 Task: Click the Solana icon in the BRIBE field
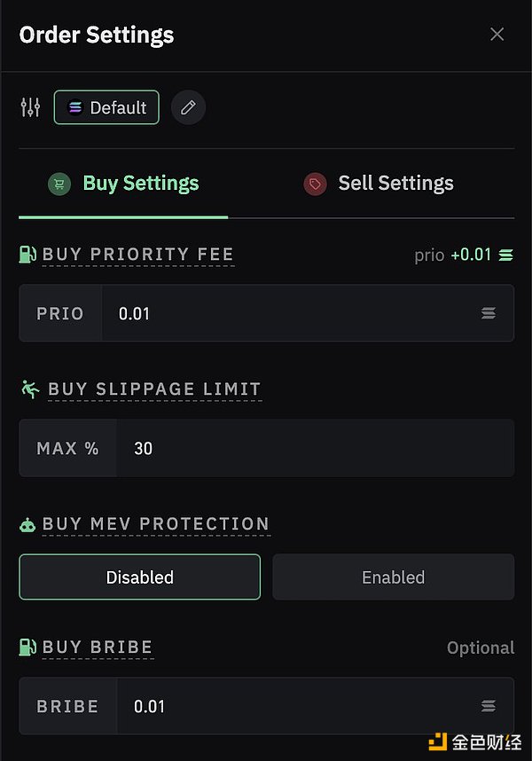pyautogui.click(x=489, y=706)
